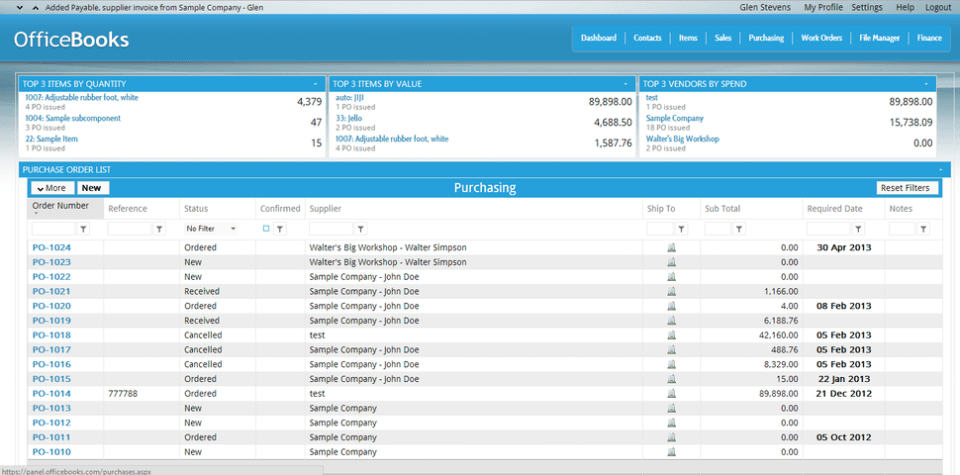The width and height of the screenshot is (960, 475).
Task: Open the Work Orders menu
Action: tap(821, 38)
